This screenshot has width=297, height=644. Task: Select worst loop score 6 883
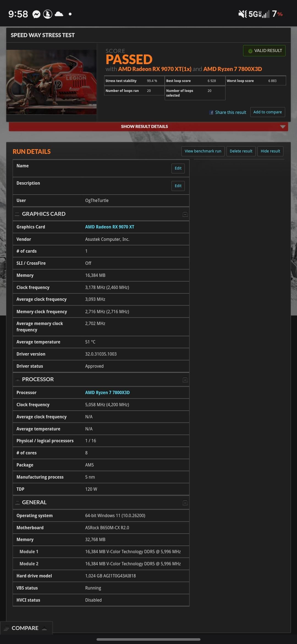pos(273,81)
